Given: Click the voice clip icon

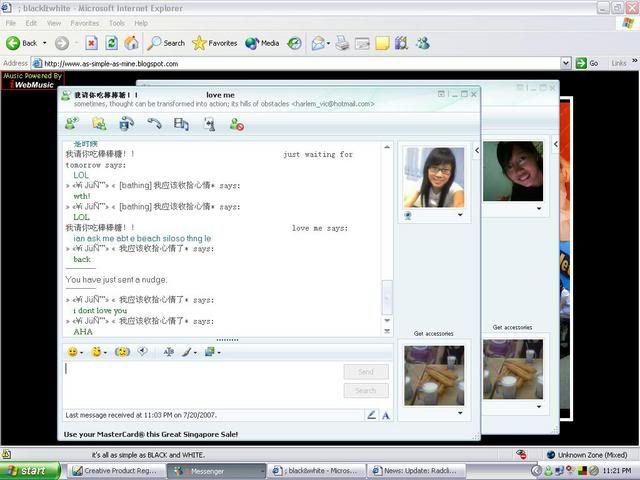Looking at the screenshot, I should click(143, 351).
